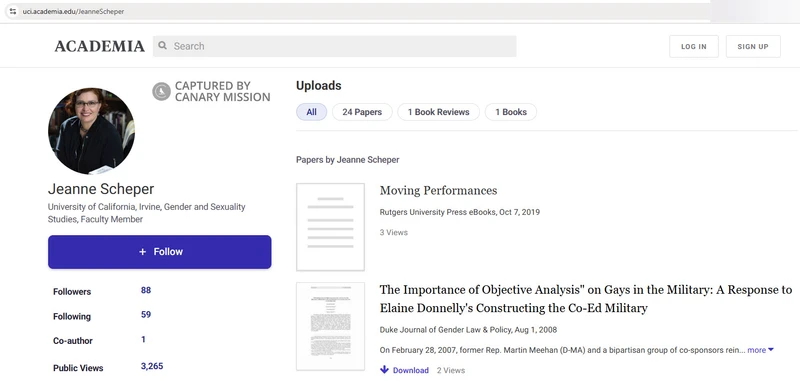Filter by 24 Papers tab

[x=362, y=112]
